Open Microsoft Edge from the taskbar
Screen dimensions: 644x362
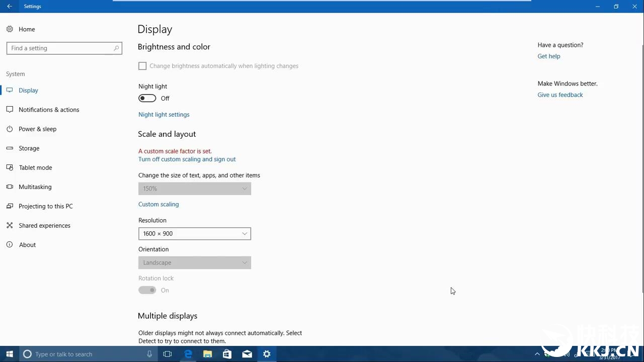click(x=188, y=354)
